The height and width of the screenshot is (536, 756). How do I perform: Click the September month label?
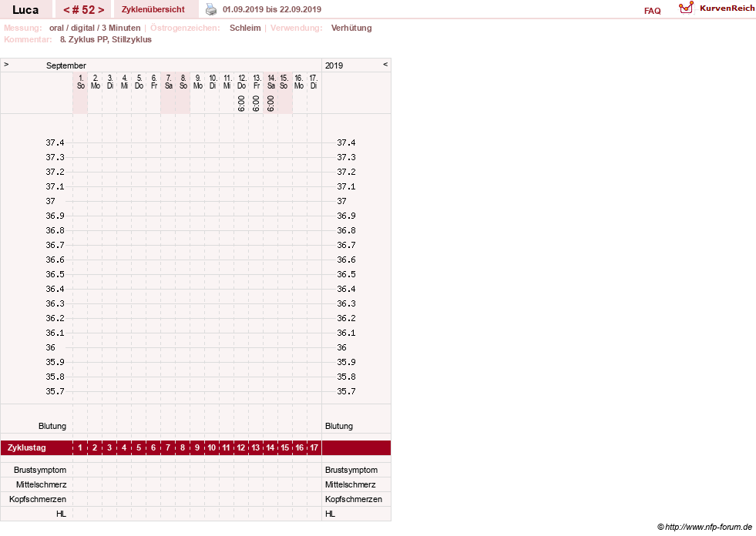tap(66, 65)
